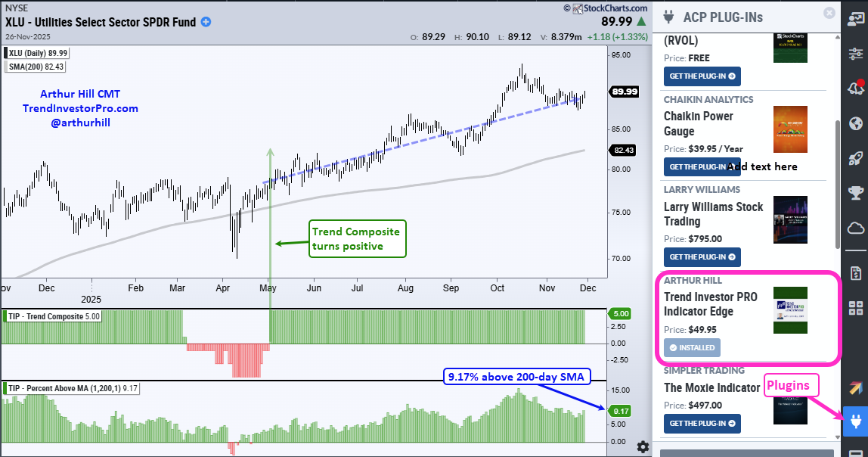This screenshot has width=868, height=457.
Task: Open the gear settings on chart
Action: click(643, 446)
